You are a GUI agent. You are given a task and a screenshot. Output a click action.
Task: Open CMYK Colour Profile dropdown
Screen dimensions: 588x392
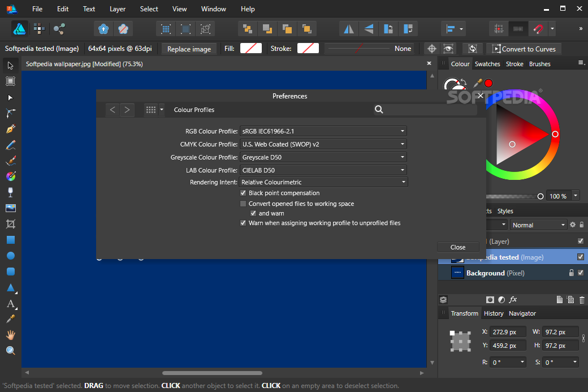click(323, 144)
